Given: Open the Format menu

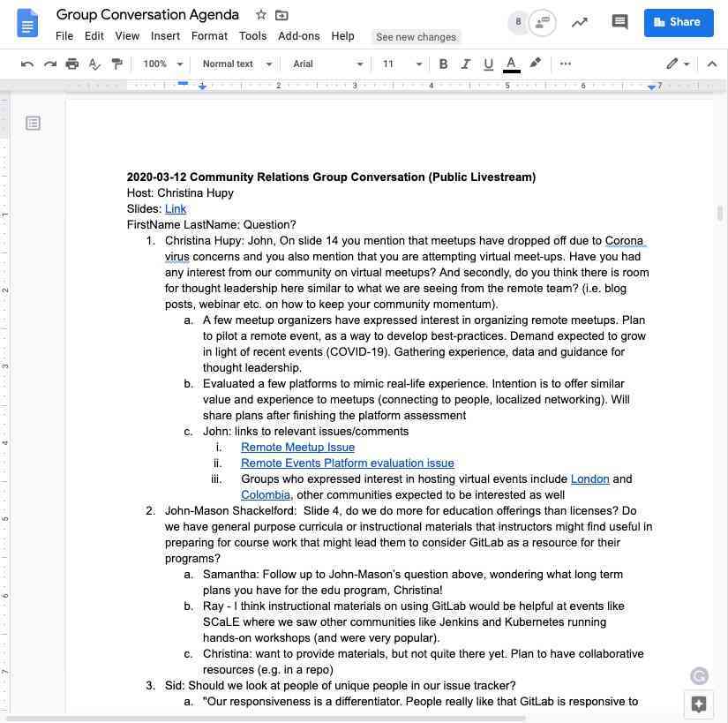Looking at the screenshot, I should [209, 36].
